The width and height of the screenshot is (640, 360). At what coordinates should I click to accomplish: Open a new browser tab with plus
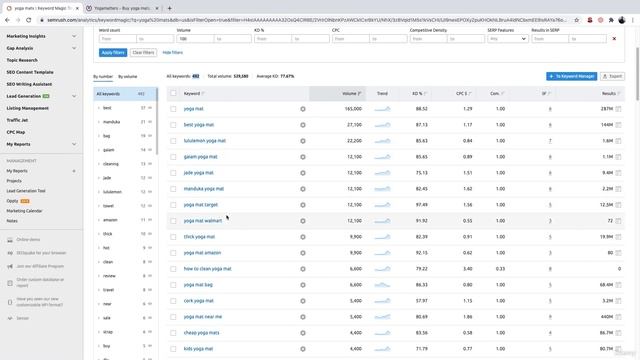pos(169,8)
